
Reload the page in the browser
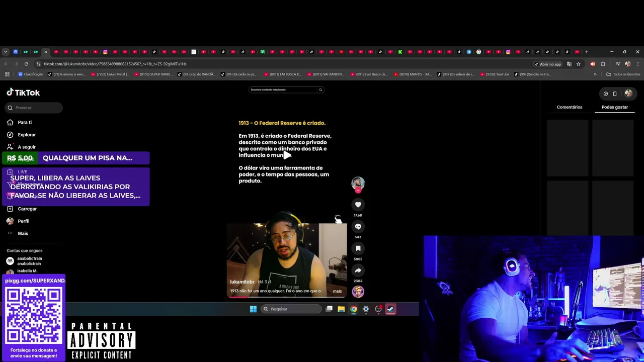coord(26,64)
